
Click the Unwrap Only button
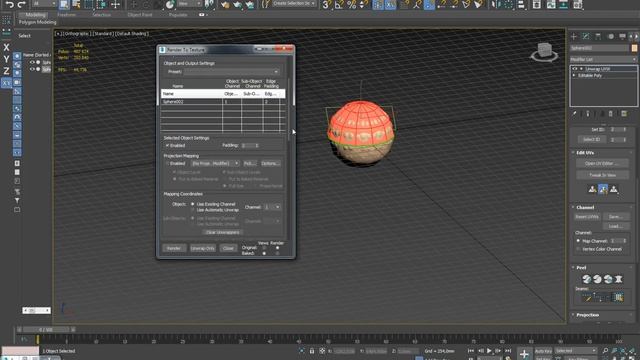point(202,248)
